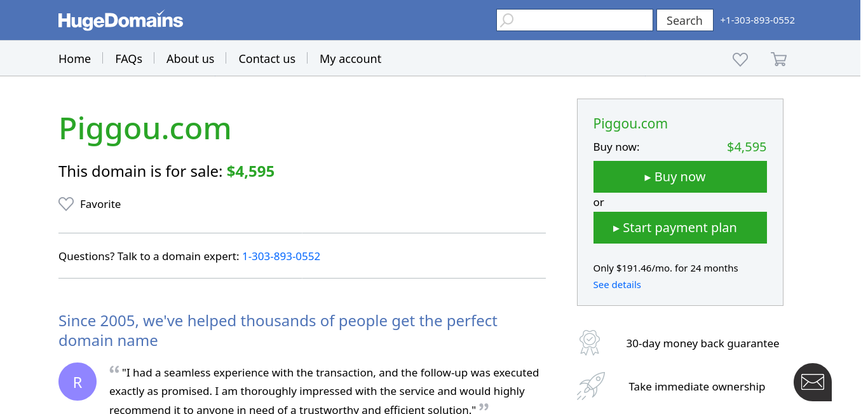
Task: Open favorites via header heart icon
Action: [x=740, y=59]
